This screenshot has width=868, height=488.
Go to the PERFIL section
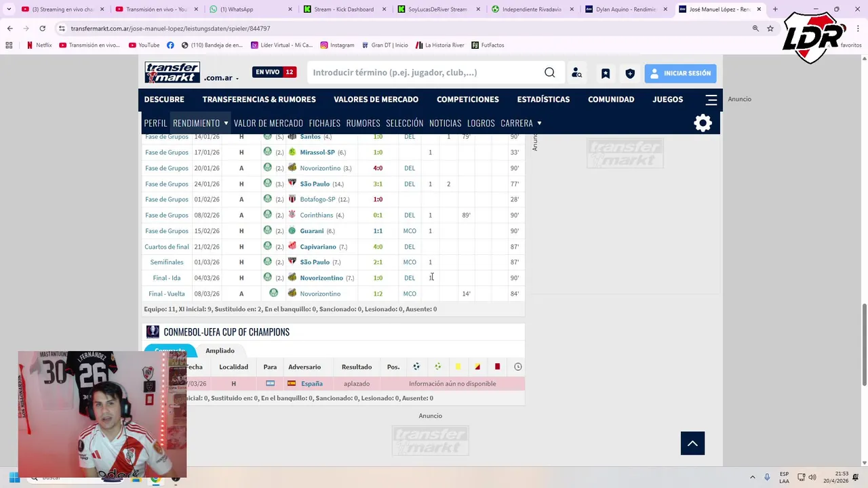click(155, 123)
